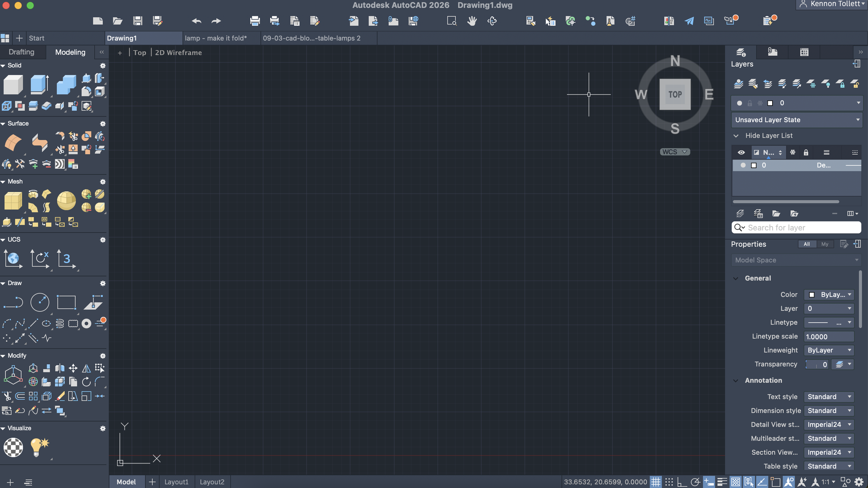The height and width of the screenshot is (488, 868).
Task: Click the Color ByLayer swatch dropdown
Action: 829,294
